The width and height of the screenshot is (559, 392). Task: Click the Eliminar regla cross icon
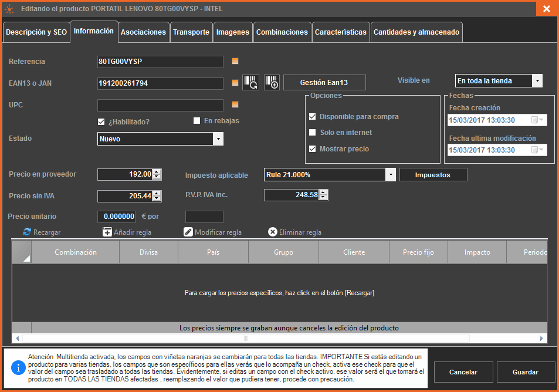point(273,232)
